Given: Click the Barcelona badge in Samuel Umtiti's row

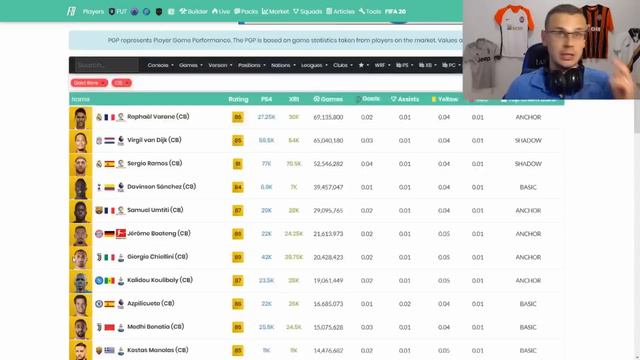Looking at the screenshot, I should 99,210.
